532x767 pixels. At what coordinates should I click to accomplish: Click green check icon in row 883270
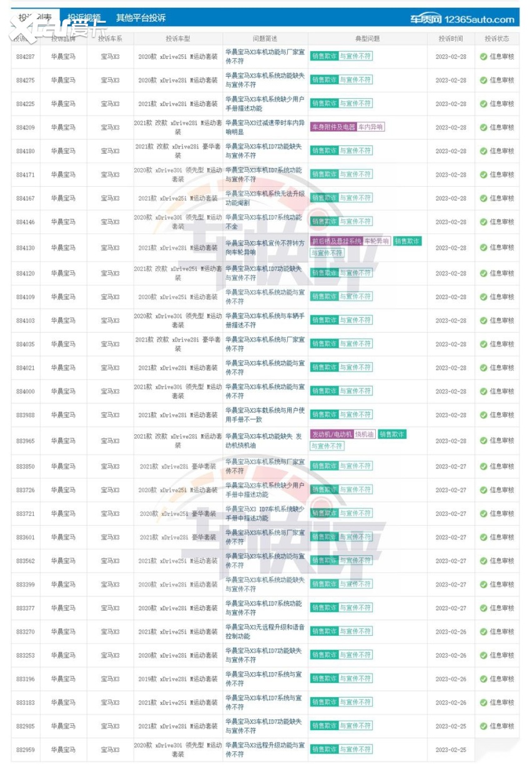[x=483, y=632]
